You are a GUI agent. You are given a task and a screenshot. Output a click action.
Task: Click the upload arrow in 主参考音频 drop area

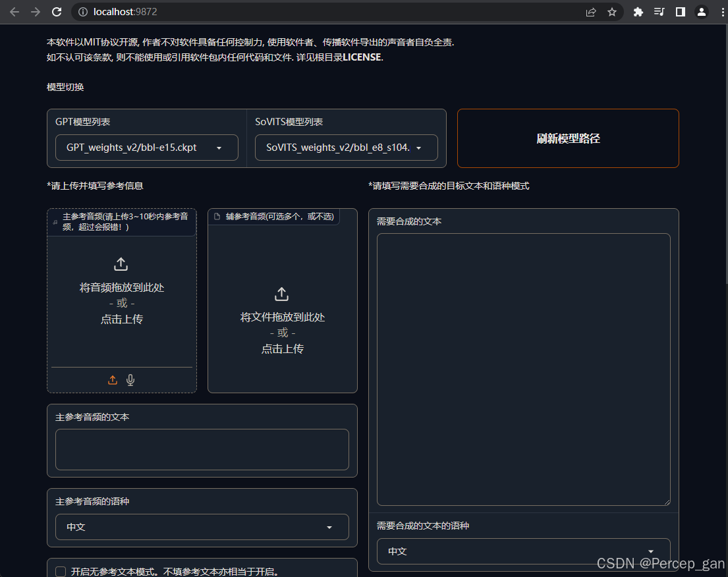tap(121, 263)
